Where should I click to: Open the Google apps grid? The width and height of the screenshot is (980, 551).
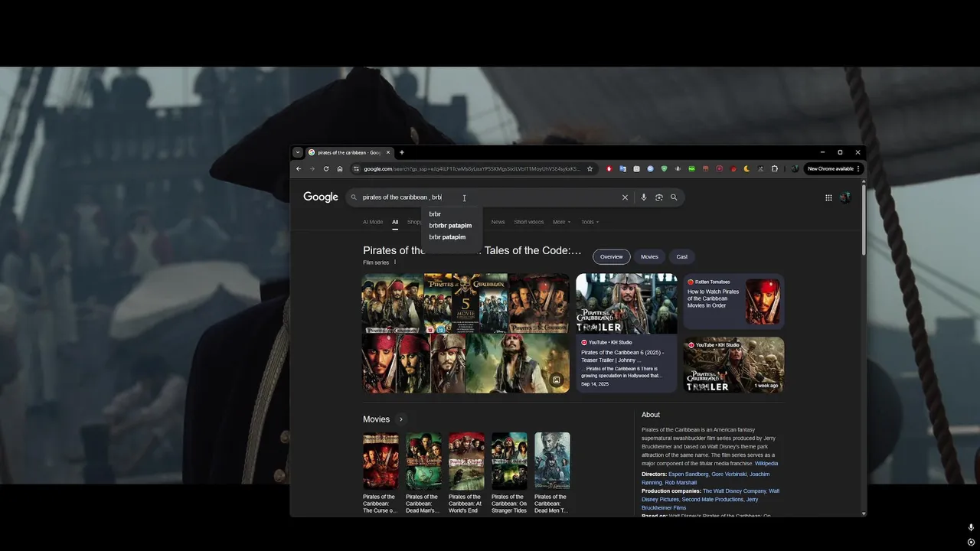828,197
